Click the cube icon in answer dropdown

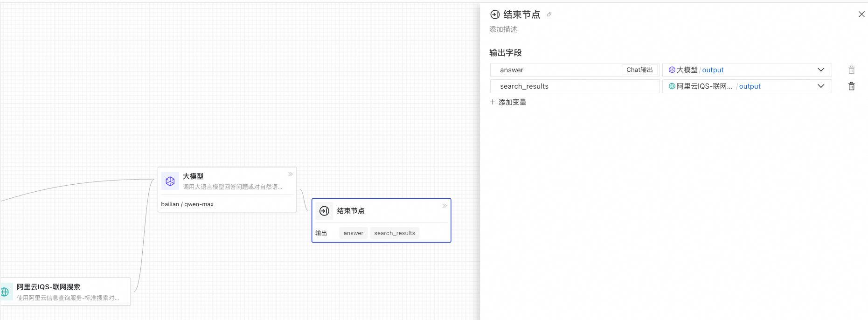tap(672, 70)
